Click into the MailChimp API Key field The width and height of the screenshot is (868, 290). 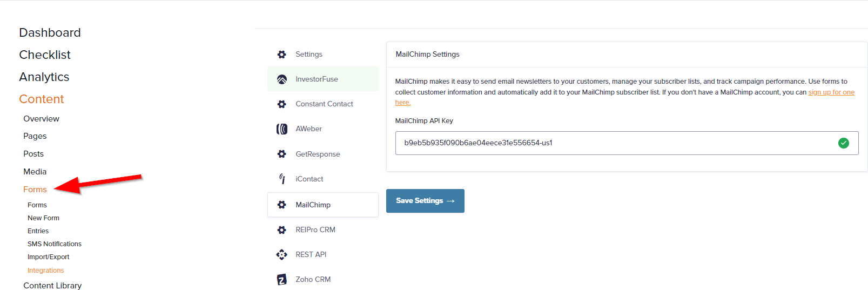(627, 143)
